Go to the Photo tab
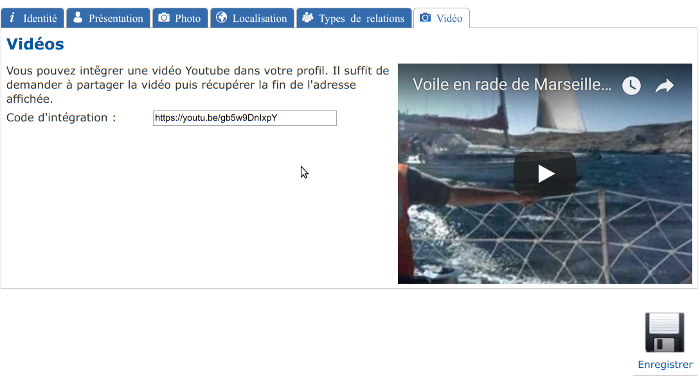Screen dimensions: 700x391 [x=180, y=18]
